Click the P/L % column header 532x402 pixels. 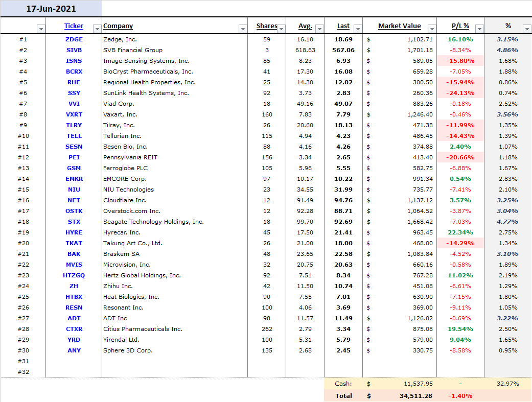pos(460,26)
